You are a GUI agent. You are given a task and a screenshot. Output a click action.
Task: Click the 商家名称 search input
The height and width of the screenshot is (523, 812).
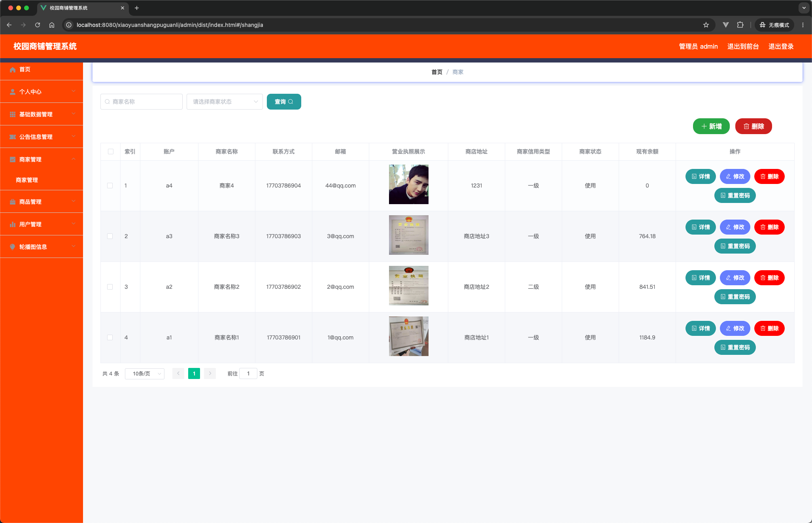142,102
